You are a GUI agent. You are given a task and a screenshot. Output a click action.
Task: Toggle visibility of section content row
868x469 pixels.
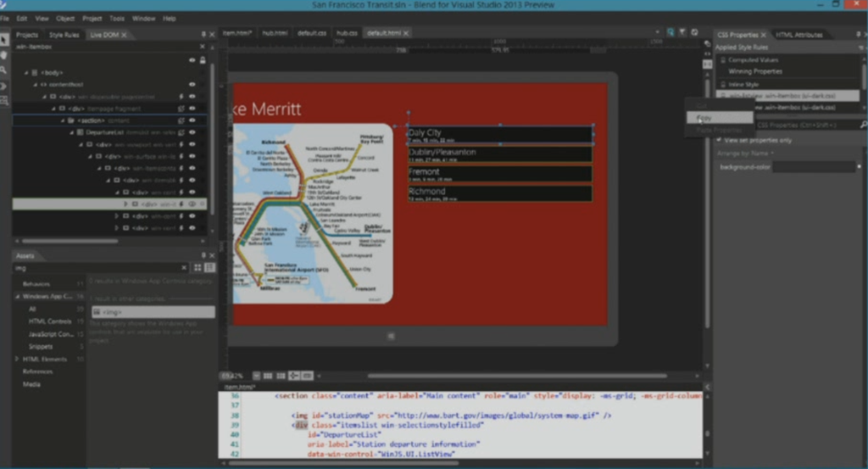192,120
